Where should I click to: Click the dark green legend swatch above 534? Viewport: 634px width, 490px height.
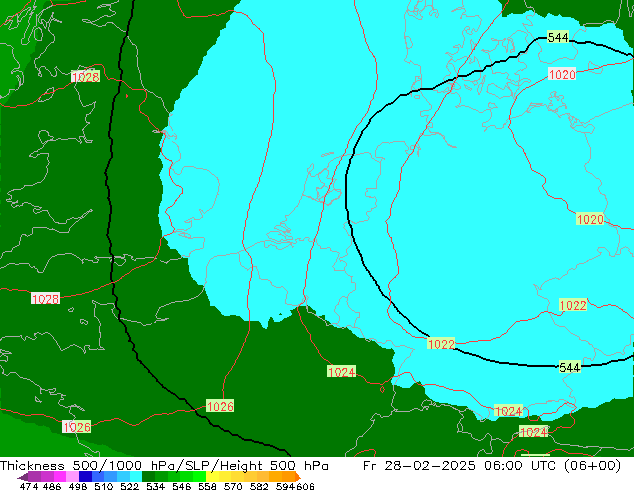[x=148, y=476]
